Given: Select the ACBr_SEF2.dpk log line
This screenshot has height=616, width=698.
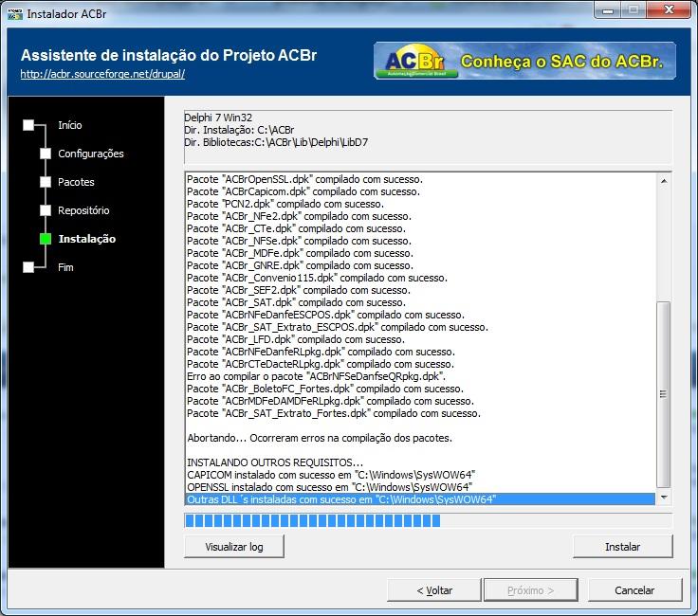Looking at the screenshot, I should (x=420, y=290).
